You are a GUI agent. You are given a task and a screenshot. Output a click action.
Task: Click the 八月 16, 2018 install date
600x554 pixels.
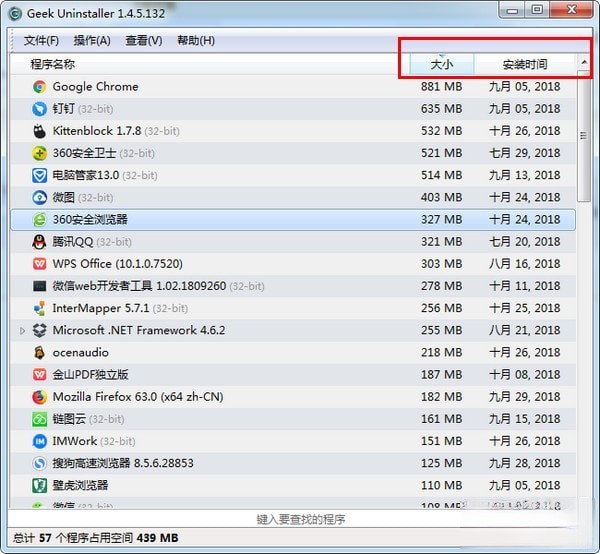pos(525,264)
